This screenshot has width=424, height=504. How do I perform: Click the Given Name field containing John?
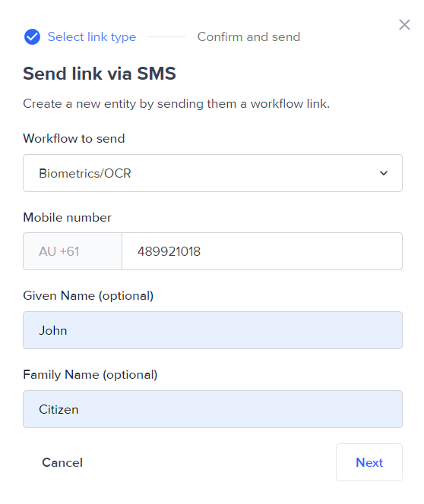(x=213, y=330)
